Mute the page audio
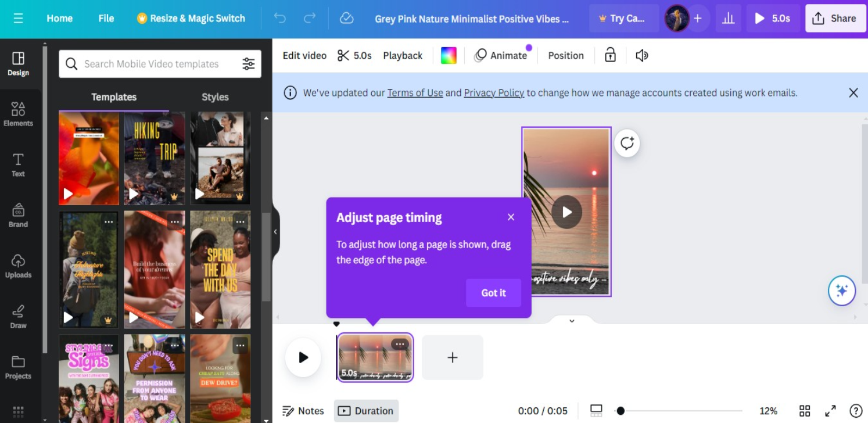 click(641, 55)
